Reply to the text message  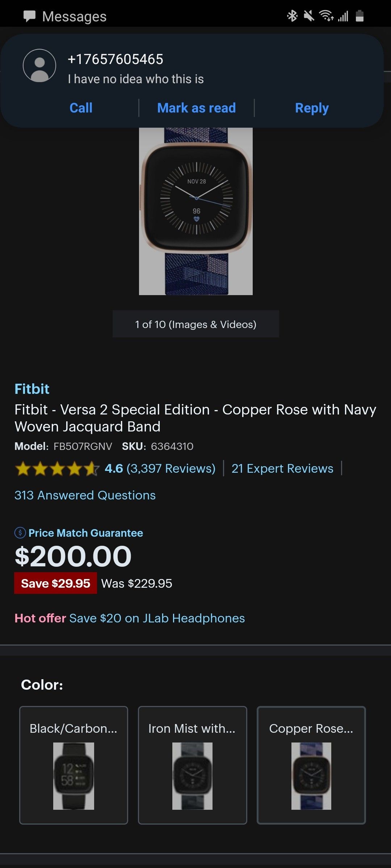click(311, 107)
